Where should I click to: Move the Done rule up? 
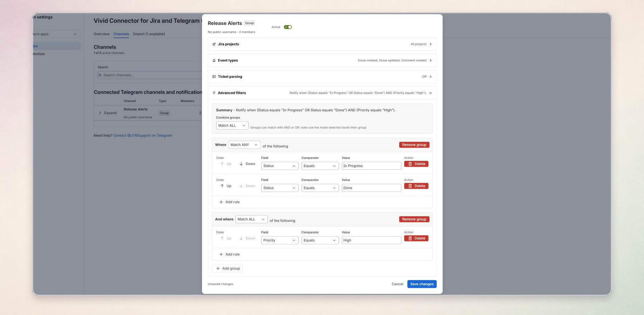[226, 186]
